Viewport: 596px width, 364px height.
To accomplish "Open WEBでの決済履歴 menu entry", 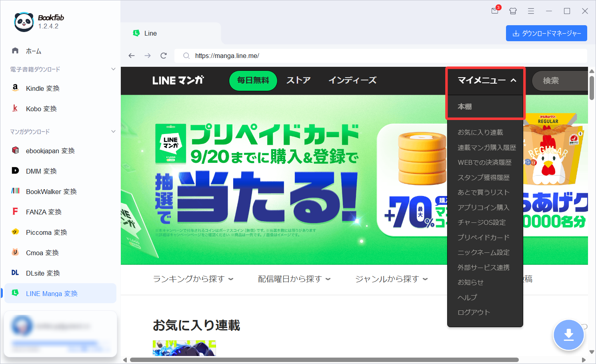I will tap(484, 162).
